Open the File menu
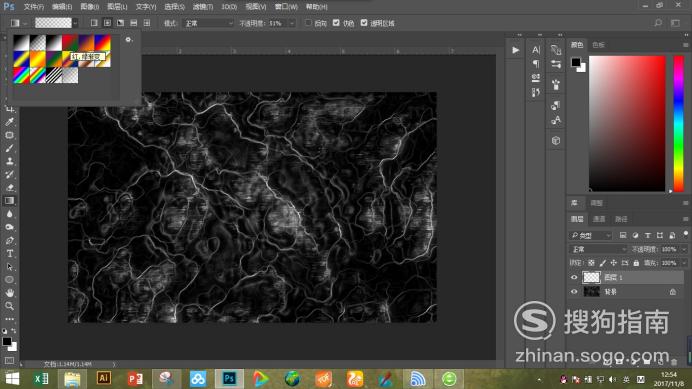The height and width of the screenshot is (389, 692). 34,7
